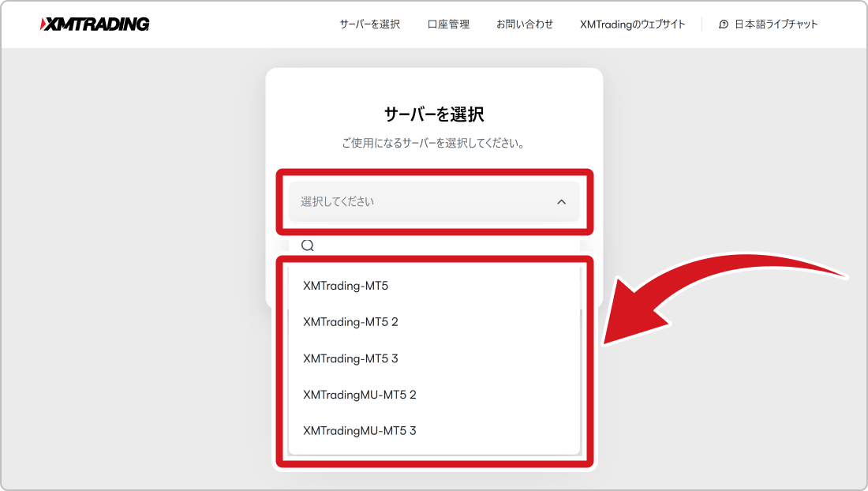
Task: Select XMTrading-MT5 2 server
Action: coord(433,322)
